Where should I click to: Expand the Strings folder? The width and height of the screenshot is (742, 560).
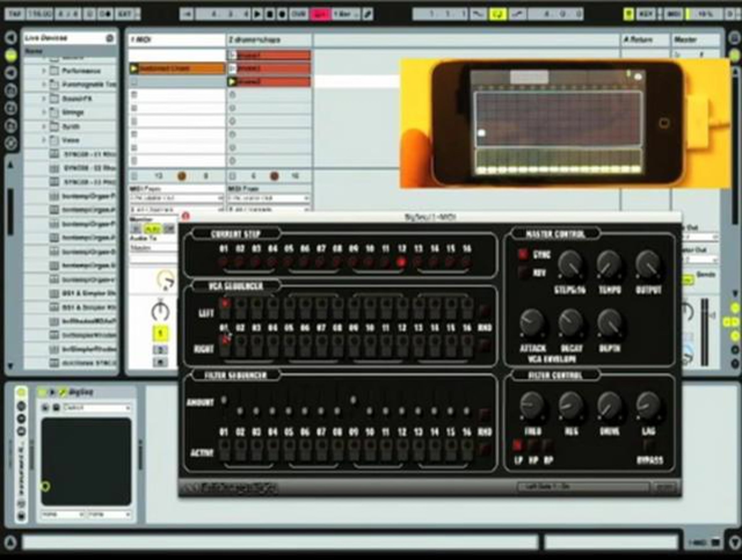pyautogui.click(x=44, y=113)
